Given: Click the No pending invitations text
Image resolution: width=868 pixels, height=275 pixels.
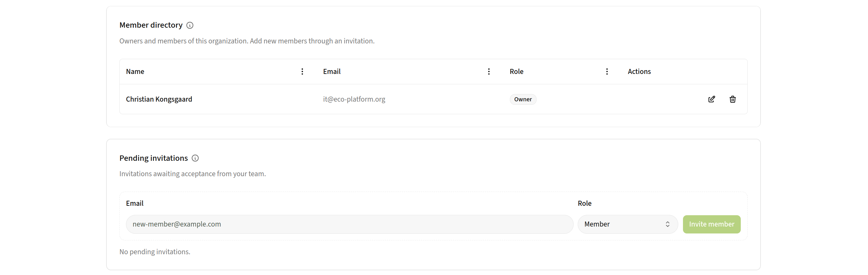Looking at the screenshot, I should coord(155,252).
